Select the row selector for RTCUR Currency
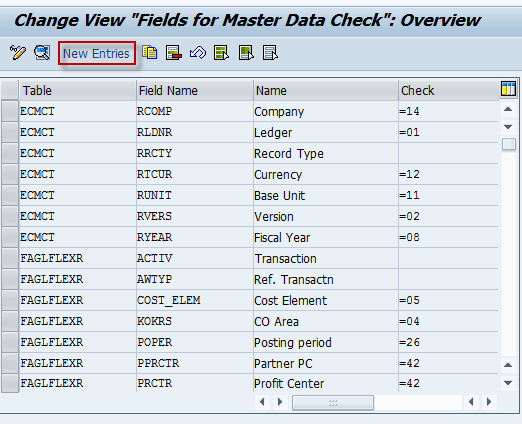522x424 pixels. (10, 174)
